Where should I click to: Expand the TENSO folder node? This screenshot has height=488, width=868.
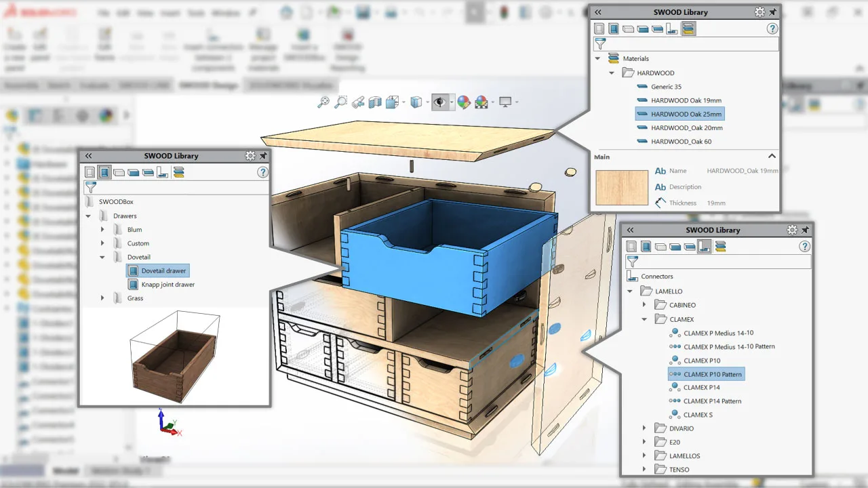644,469
